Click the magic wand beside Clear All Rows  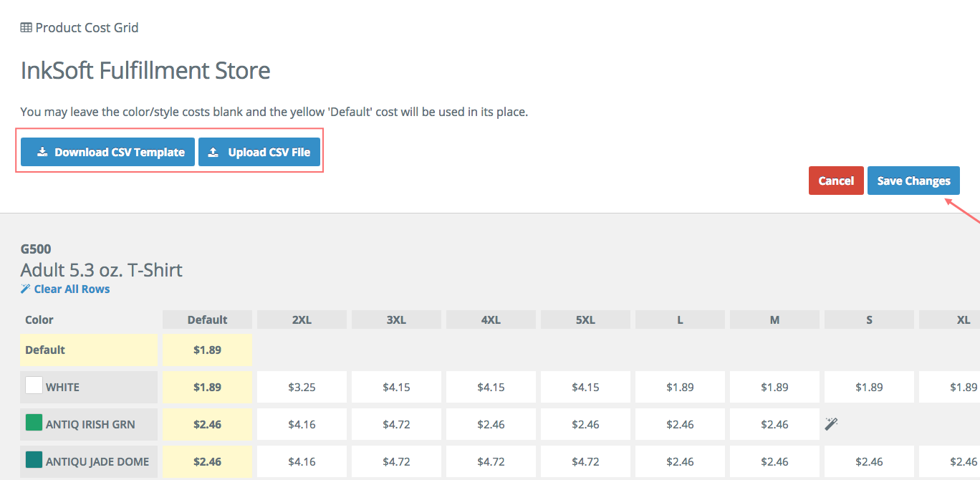pos(26,289)
